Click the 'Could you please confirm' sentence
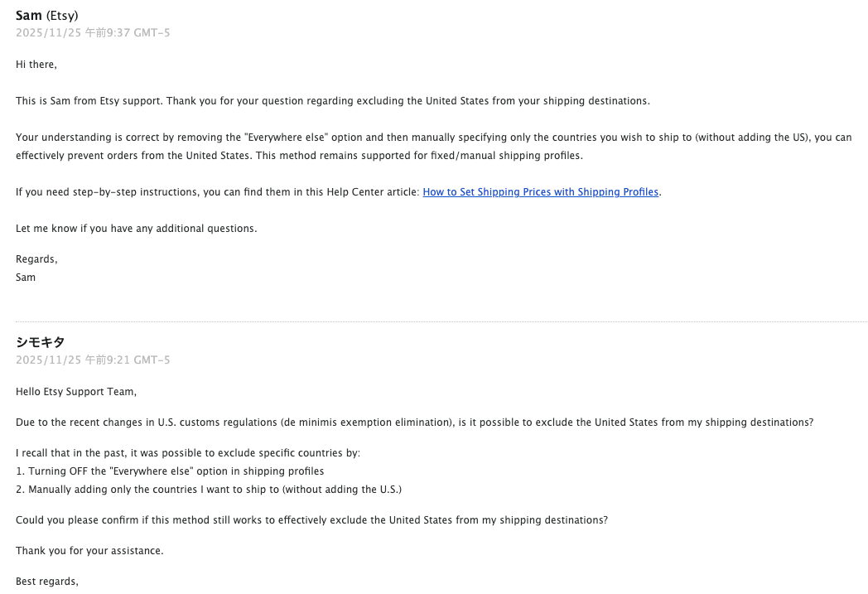 (x=311, y=519)
